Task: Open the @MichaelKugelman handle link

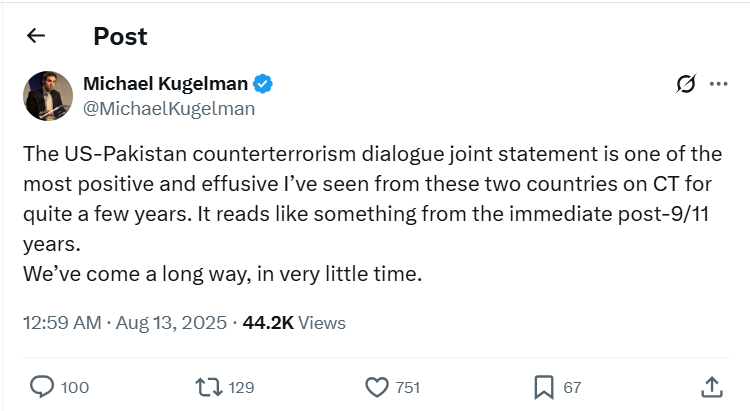Action: click(168, 108)
